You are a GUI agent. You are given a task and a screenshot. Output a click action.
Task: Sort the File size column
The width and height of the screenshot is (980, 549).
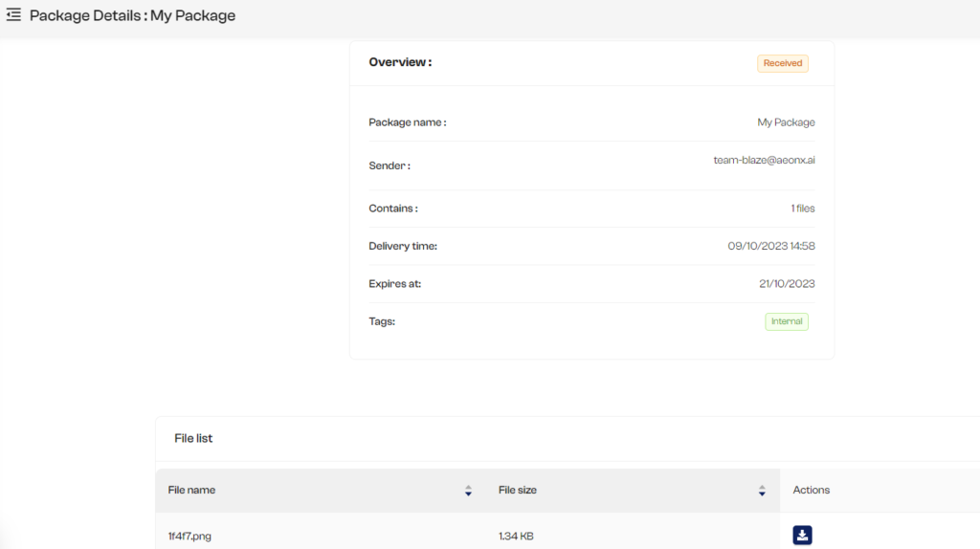762,491
